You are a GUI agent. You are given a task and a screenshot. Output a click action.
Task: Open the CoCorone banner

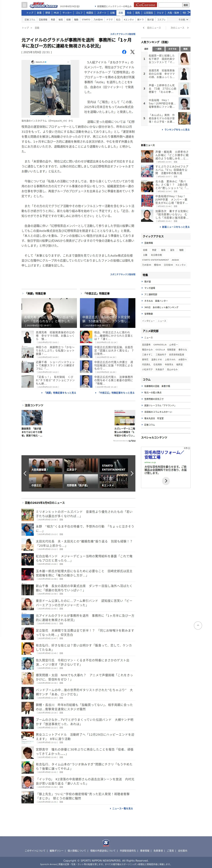tap(145, 5)
